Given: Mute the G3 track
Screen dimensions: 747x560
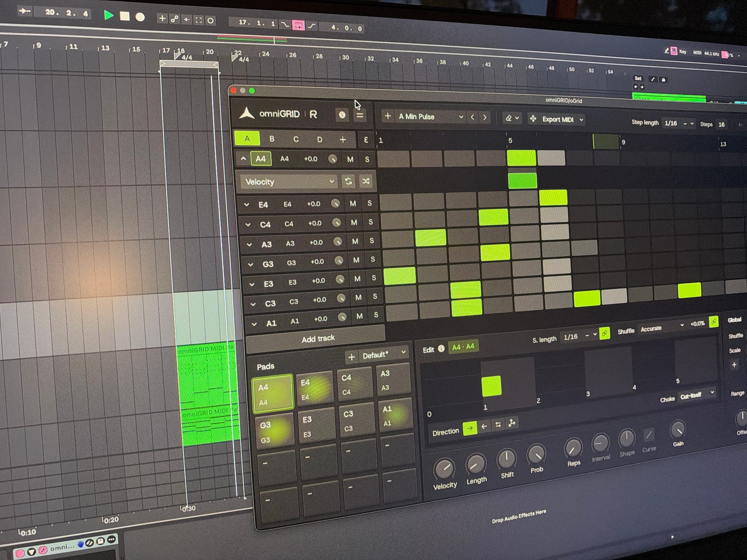Looking at the screenshot, I should tap(356, 260).
